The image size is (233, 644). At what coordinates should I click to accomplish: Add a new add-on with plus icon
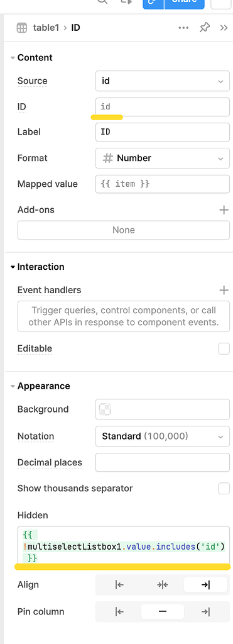(x=224, y=210)
